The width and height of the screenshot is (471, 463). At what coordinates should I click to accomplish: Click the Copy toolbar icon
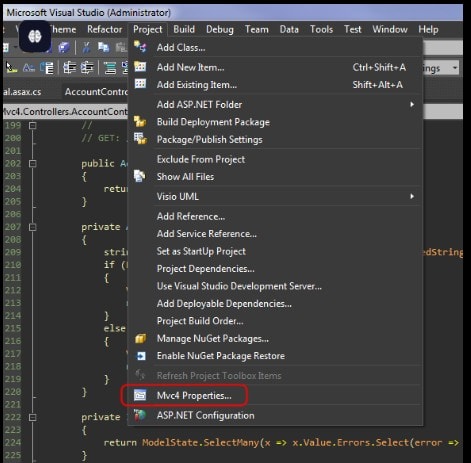click(103, 48)
